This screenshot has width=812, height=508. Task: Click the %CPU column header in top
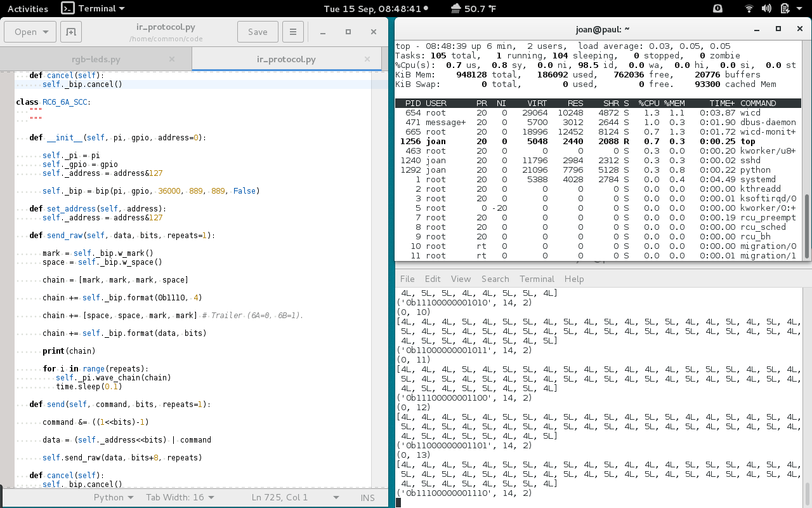[x=648, y=103]
